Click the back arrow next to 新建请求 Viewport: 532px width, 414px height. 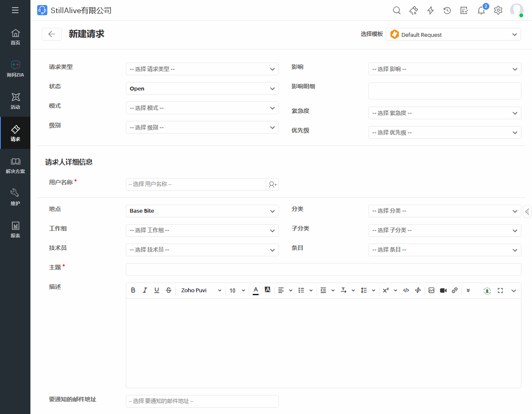click(x=52, y=34)
